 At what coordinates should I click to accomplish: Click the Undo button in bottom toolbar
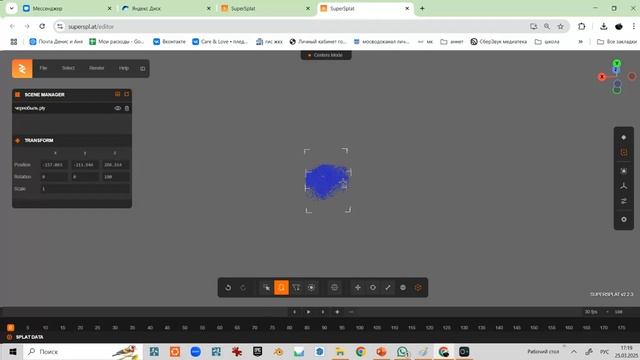point(228,288)
